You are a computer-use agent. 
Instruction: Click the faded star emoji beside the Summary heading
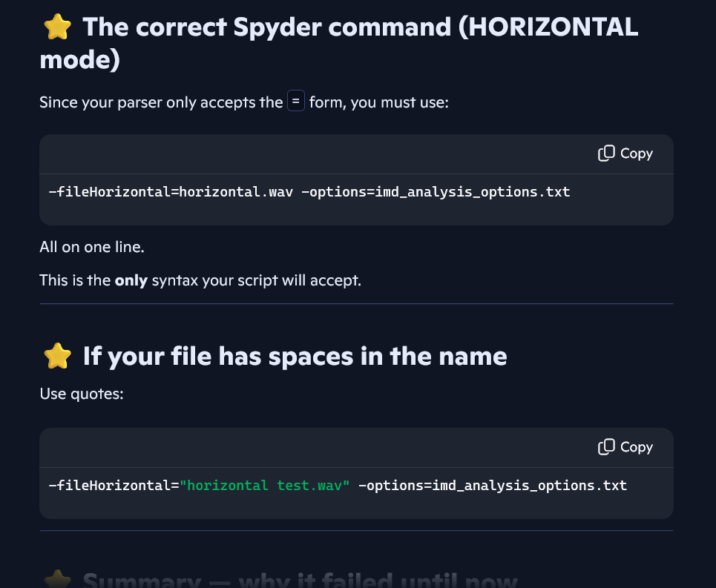pyautogui.click(x=57, y=580)
